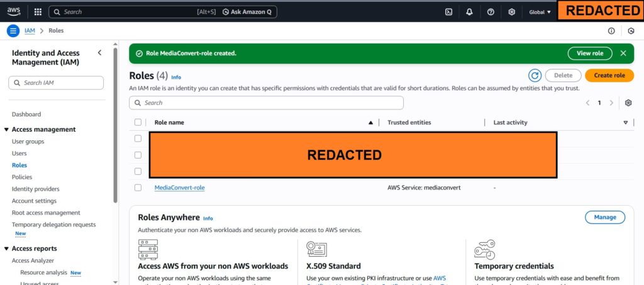The height and width of the screenshot is (285, 644).
Task: Open roles table preferences gear
Action: [628, 103]
